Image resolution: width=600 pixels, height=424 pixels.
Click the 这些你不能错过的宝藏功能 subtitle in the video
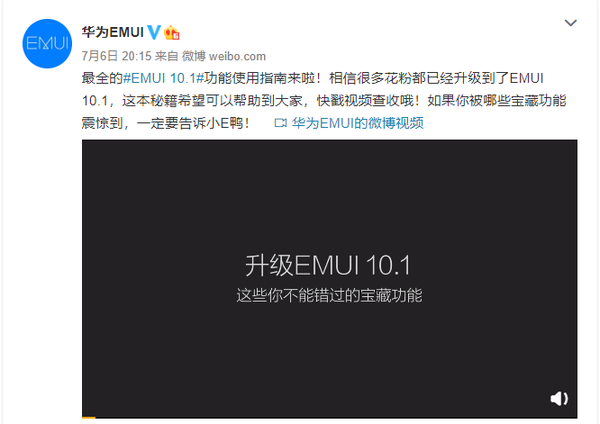pyautogui.click(x=329, y=295)
